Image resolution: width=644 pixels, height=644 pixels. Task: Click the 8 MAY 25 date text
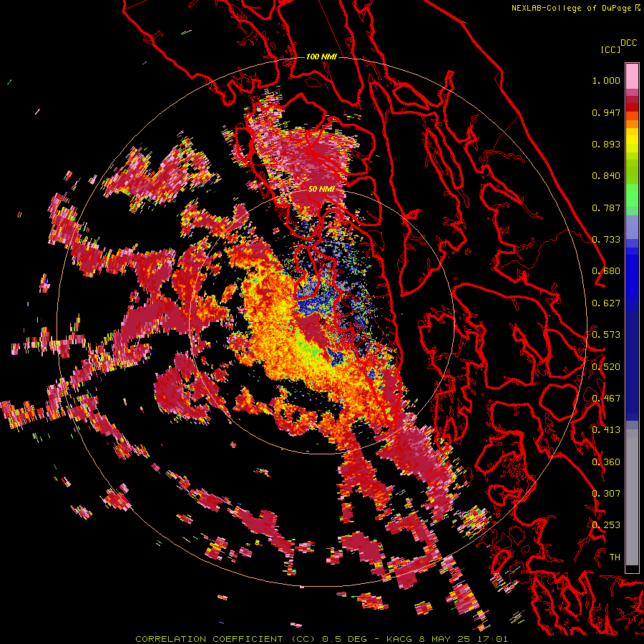click(x=446, y=639)
